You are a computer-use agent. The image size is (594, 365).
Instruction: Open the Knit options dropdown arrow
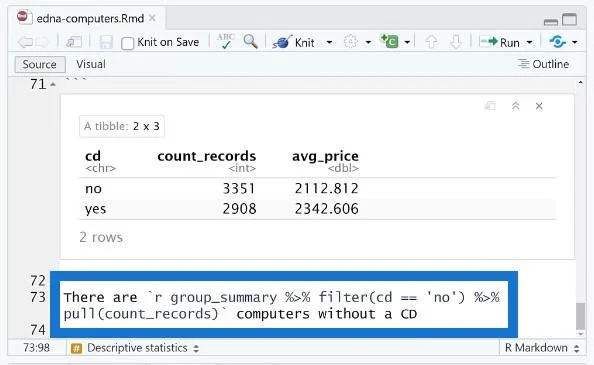click(x=329, y=42)
